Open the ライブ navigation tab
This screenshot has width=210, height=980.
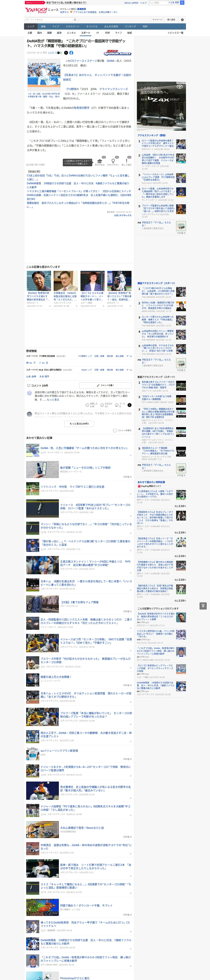(x=56, y=27)
